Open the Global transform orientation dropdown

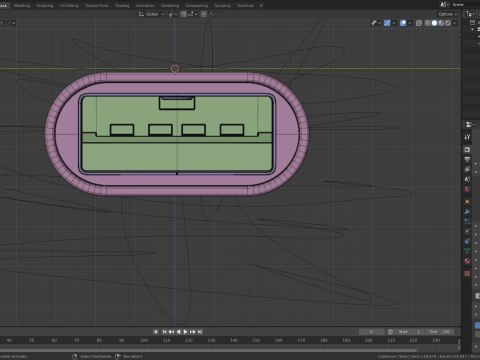(152, 14)
